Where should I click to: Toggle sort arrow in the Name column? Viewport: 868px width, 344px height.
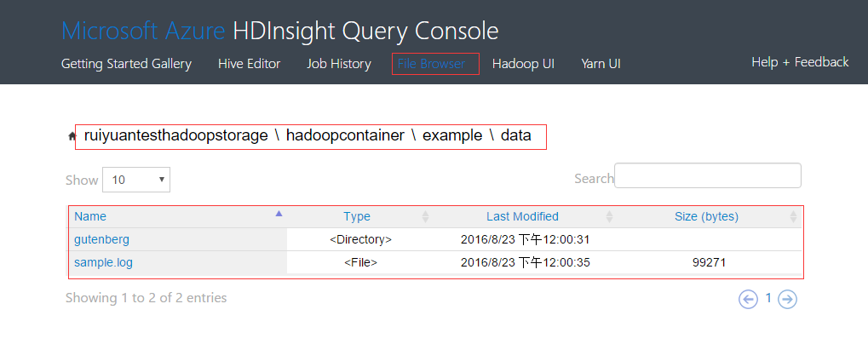click(x=279, y=215)
